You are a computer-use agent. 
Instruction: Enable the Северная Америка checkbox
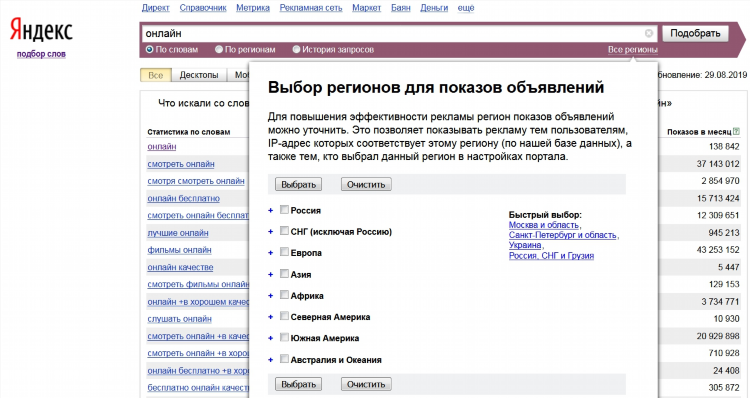284,316
